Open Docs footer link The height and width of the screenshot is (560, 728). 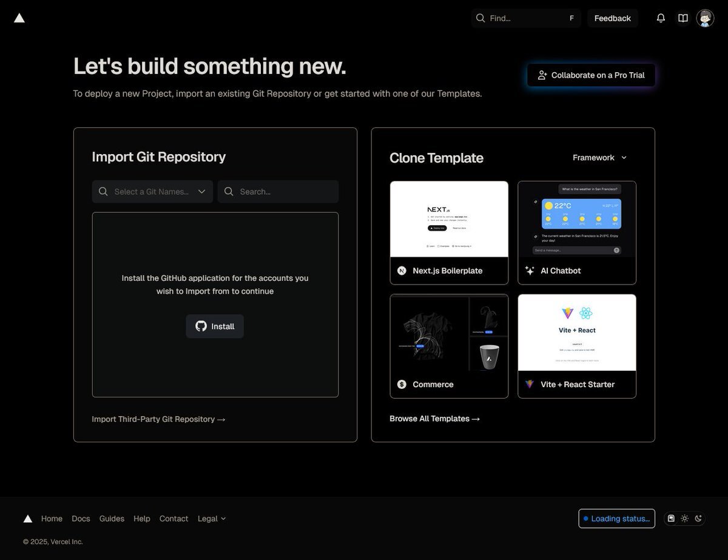pos(81,519)
